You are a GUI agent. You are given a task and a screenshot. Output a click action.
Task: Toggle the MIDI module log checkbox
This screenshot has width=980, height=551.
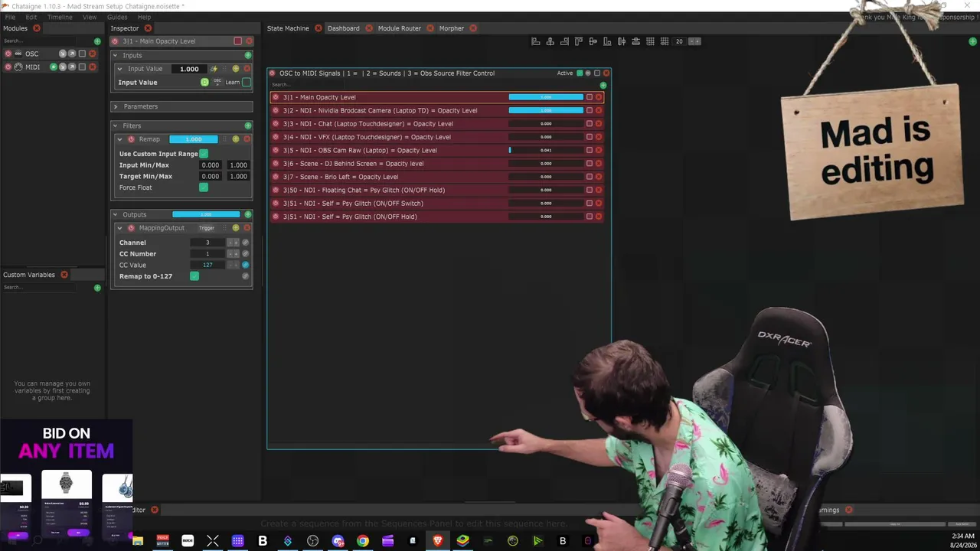[x=82, y=67]
